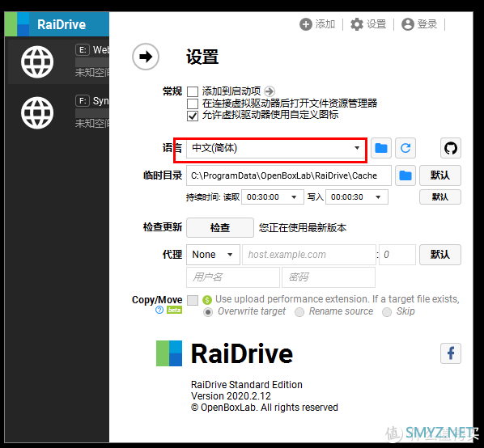Open the GitHub icon button
This screenshot has height=448, width=484.
point(450,148)
